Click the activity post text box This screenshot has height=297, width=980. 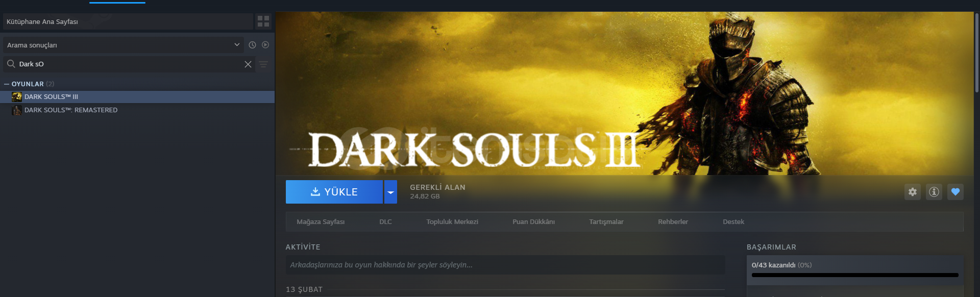click(505, 265)
